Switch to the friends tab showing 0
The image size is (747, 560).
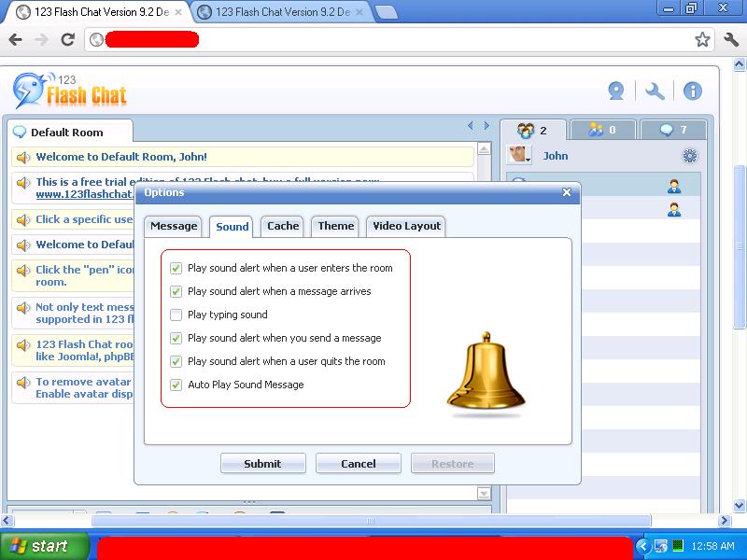pyautogui.click(x=602, y=130)
